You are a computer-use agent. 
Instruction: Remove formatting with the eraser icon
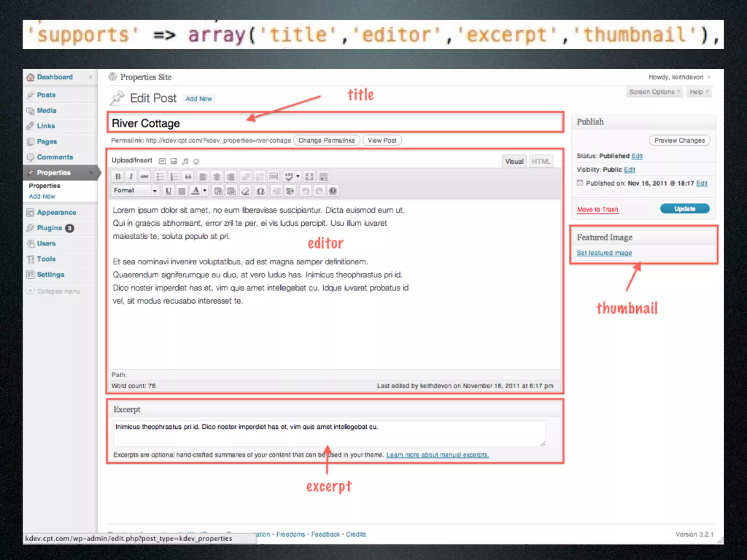(x=246, y=191)
